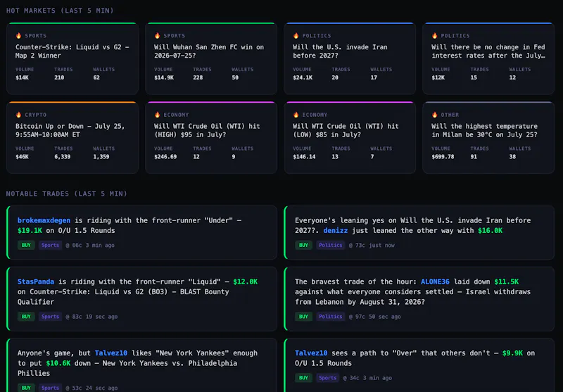The height and width of the screenshot is (392, 563).
Task: Open StasPanda's profile link
Action: tap(36, 282)
